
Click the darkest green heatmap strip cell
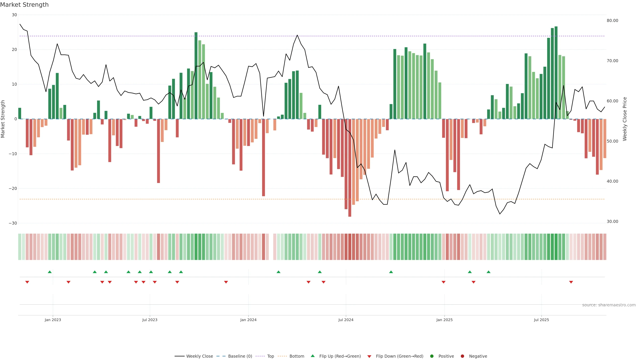[x=556, y=247]
